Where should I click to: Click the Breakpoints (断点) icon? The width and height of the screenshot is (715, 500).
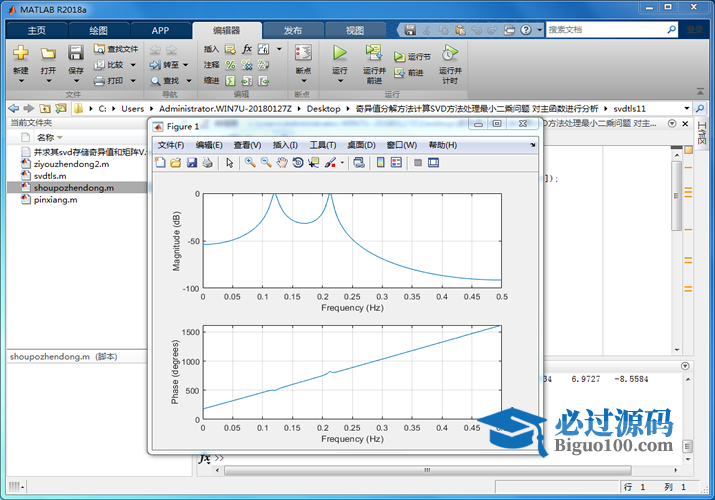[x=303, y=53]
